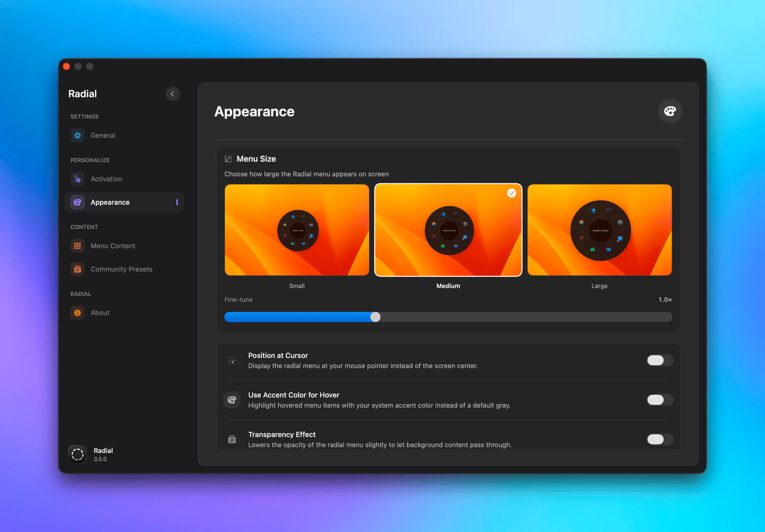The width and height of the screenshot is (765, 532).
Task: Enable the Position at Cursor toggle
Action: 660,360
